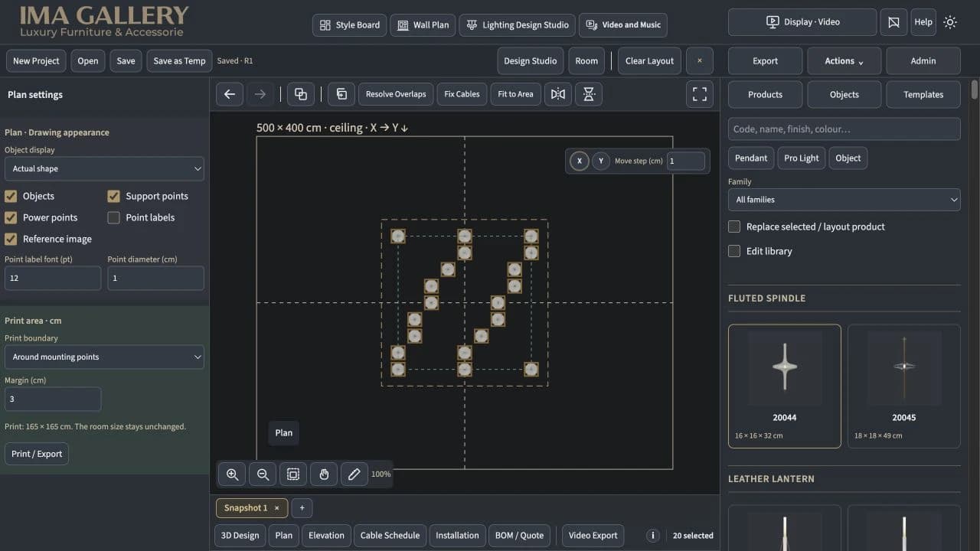Click the duplicate selection icon

pyautogui.click(x=341, y=94)
